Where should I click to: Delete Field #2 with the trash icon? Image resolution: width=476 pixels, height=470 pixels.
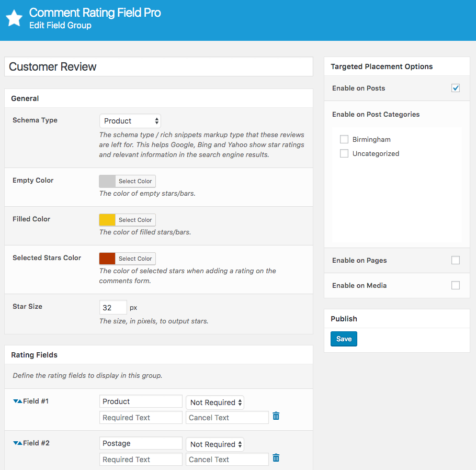point(276,458)
